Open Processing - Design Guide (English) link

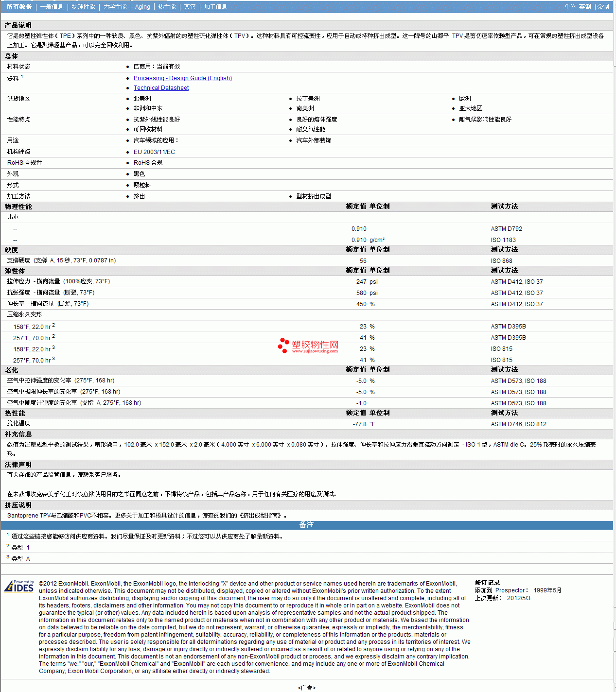click(183, 78)
